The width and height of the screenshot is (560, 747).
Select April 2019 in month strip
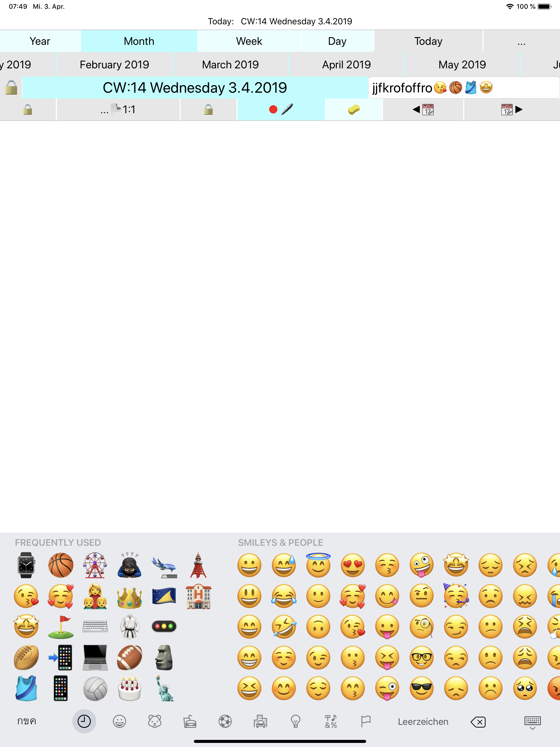(346, 65)
